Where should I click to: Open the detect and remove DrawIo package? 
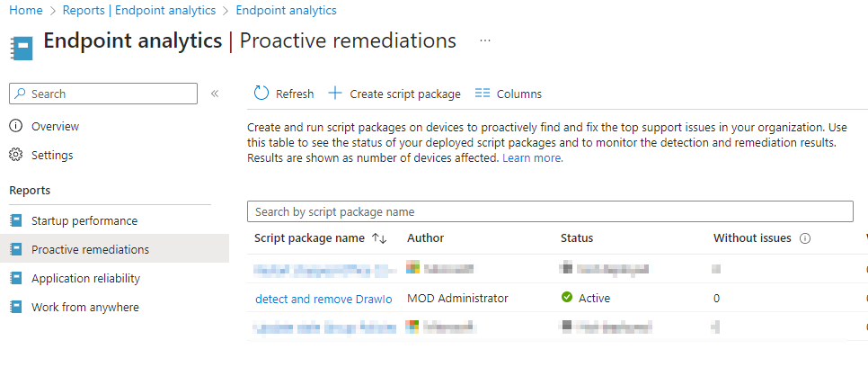(x=323, y=299)
